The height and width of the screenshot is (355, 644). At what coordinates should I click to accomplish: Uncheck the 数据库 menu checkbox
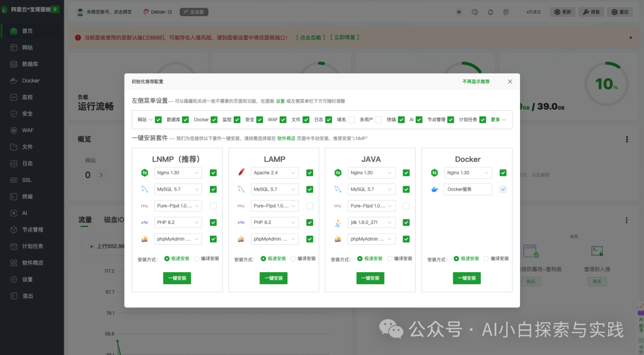pyautogui.click(x=185, y=120)
